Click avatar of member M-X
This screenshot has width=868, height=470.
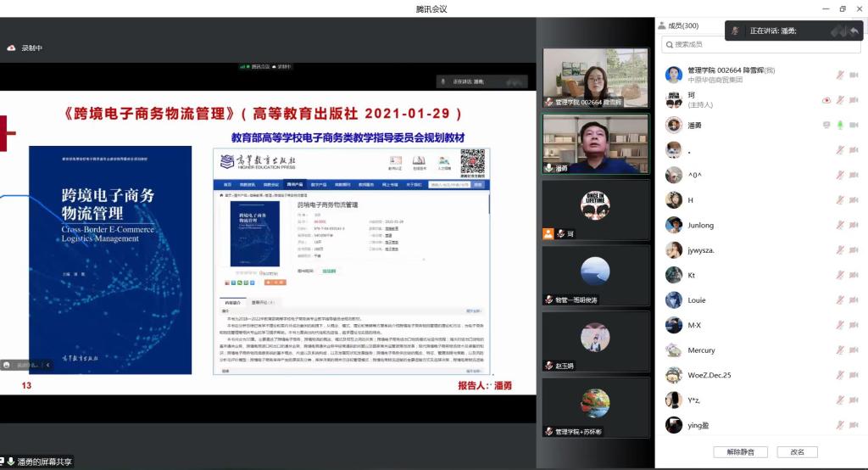(674, 325)
